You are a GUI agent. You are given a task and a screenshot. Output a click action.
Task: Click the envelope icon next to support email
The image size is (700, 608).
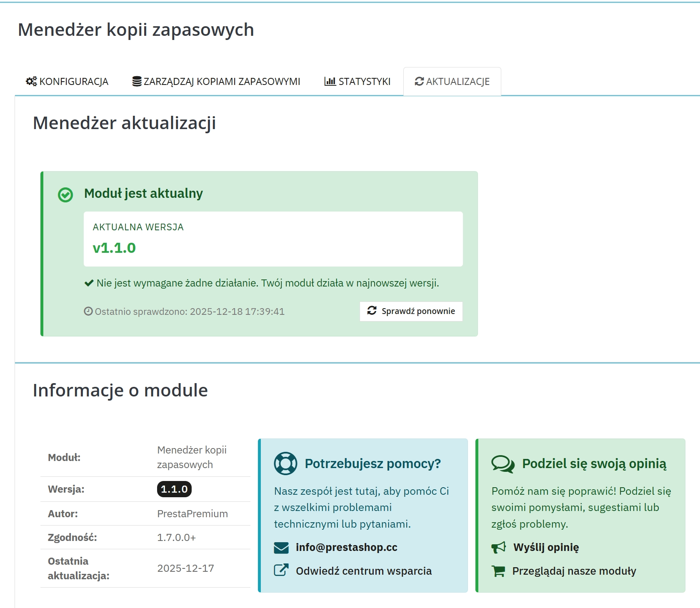[282, 547]
